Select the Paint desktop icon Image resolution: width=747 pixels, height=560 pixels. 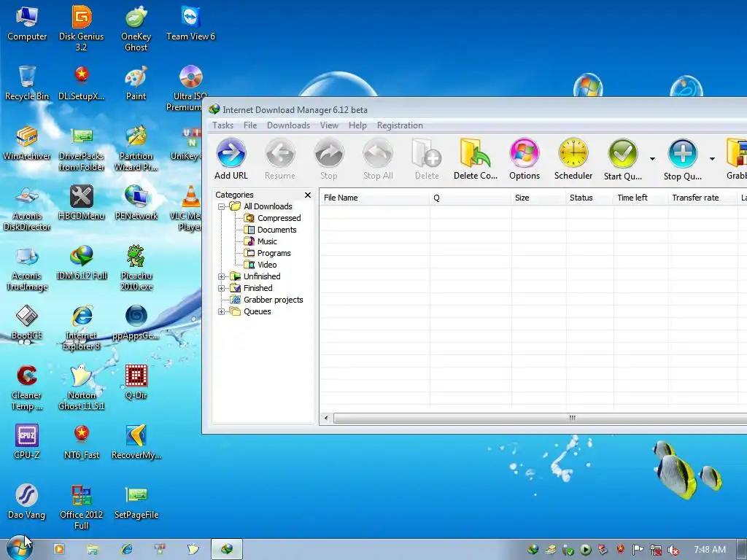136,83
